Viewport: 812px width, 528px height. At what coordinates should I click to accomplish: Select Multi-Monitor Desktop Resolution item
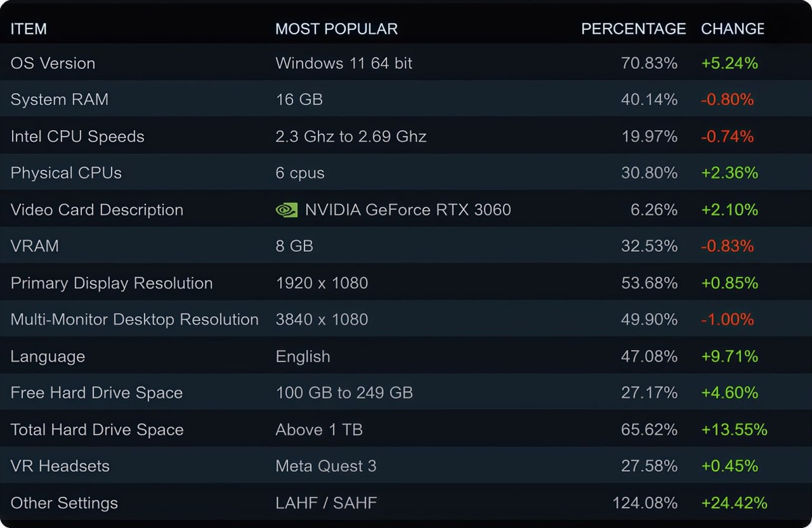(x=135, y=320)
